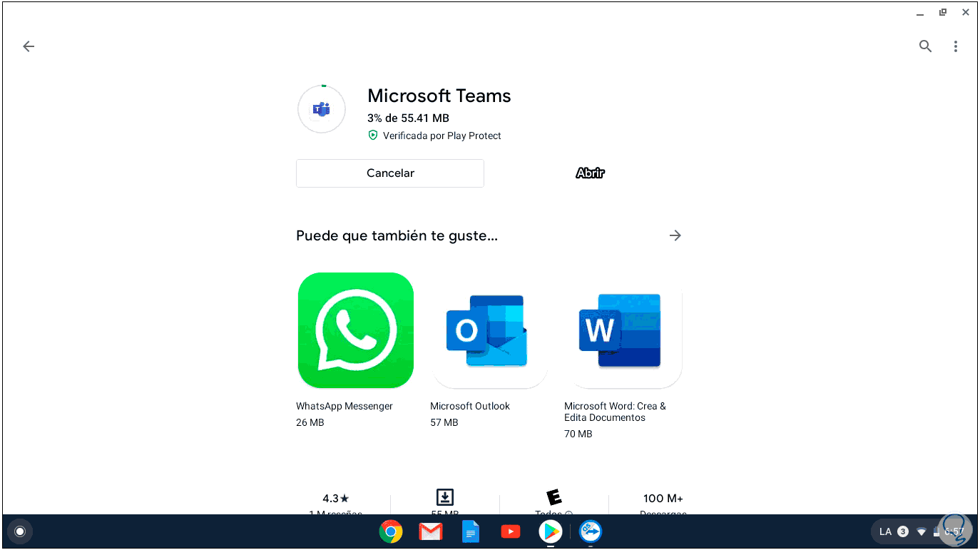
Task: Click the 'Microsoft Outlook' title text
Action: click(x=470, y=406)
